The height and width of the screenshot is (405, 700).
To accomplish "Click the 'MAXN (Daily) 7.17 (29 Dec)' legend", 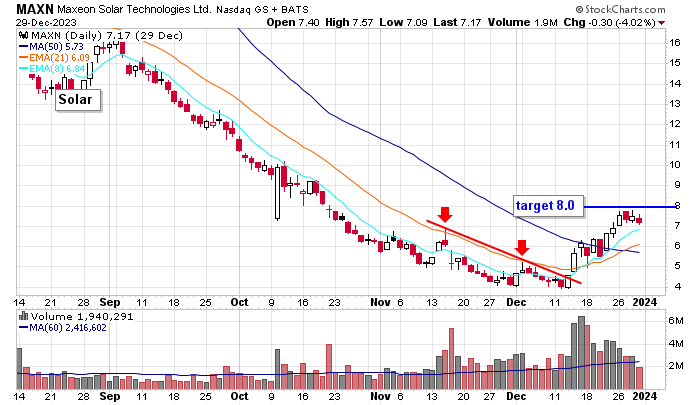I will coord(107,35).
